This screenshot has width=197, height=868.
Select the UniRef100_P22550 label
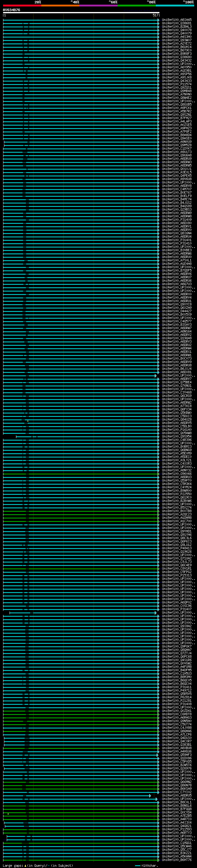(177, 494)
